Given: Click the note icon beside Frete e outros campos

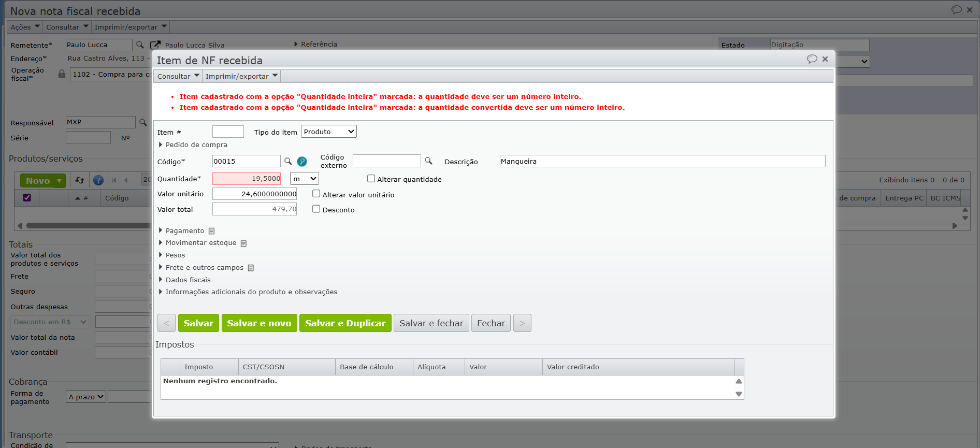Looking at the screenshot, I should pyautogui.click(x=251, y=268).
